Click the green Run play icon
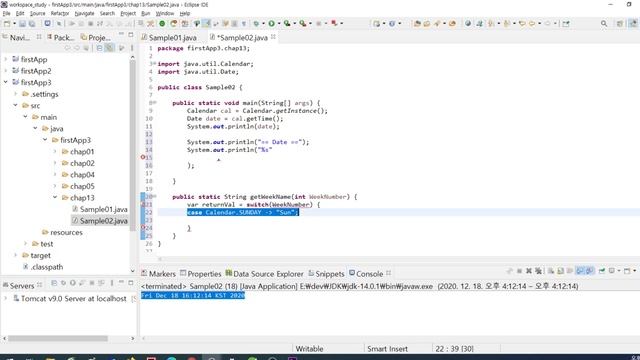The image size is (640, 360). [271, 24]
